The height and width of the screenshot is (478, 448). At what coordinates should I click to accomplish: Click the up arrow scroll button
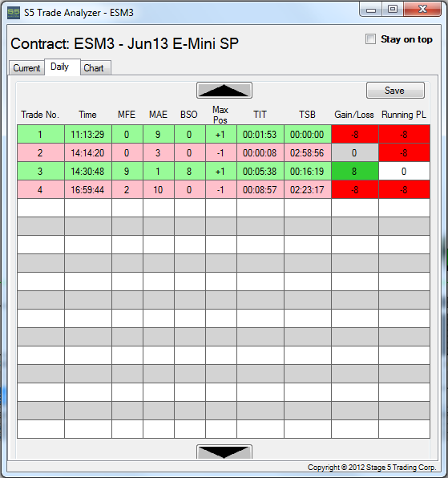224,91
